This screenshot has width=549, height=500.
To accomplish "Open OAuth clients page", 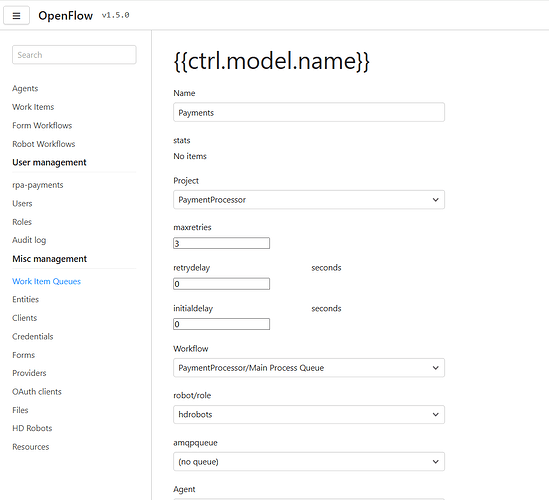I will pyautogui.click(x=37, y=391).
